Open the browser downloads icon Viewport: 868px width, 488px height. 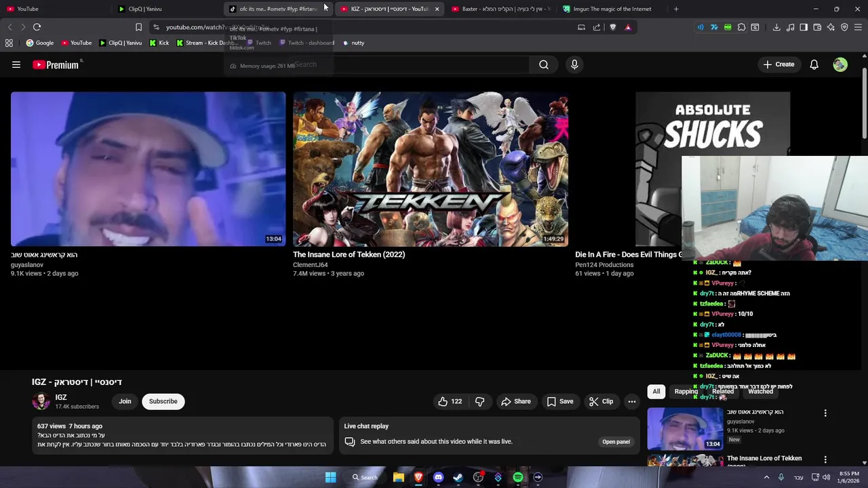[776, 27]
